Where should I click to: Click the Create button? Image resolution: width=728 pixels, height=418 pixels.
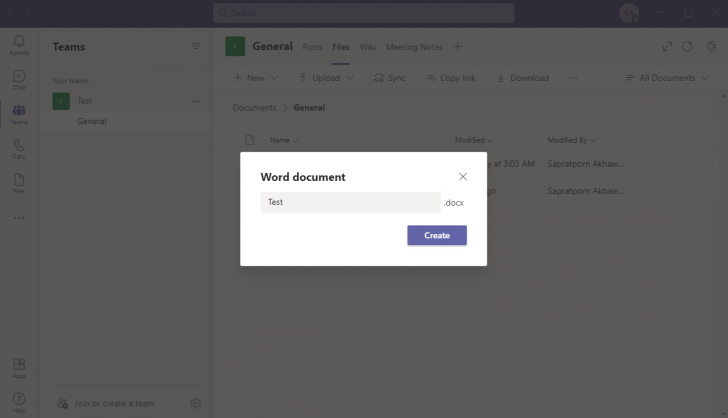(437, 235)
